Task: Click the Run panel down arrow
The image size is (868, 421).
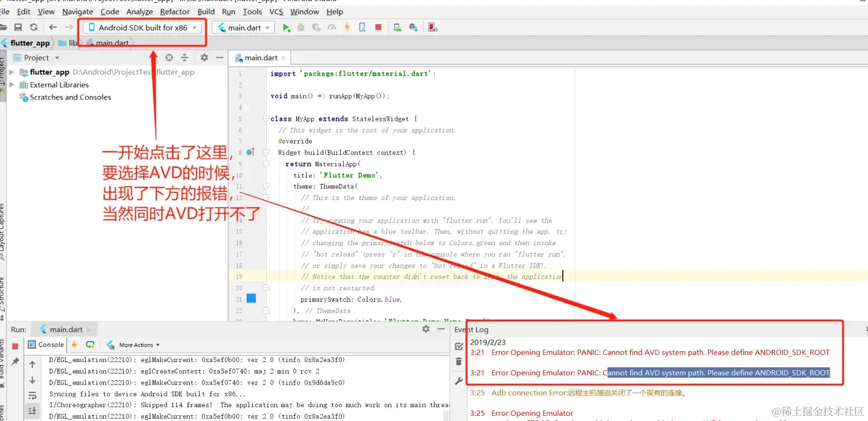Action: (x=32, y=380)
